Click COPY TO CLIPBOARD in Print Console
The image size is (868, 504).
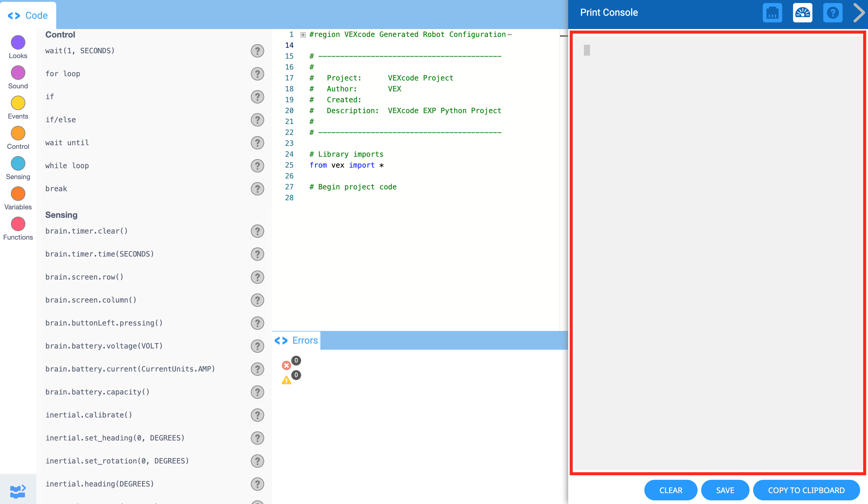click(x=806, y=490)
